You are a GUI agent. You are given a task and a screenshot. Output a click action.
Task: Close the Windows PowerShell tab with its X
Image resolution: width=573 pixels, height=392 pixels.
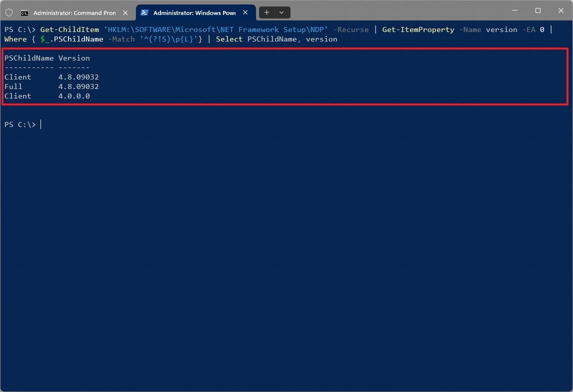[x=245, y=12]
